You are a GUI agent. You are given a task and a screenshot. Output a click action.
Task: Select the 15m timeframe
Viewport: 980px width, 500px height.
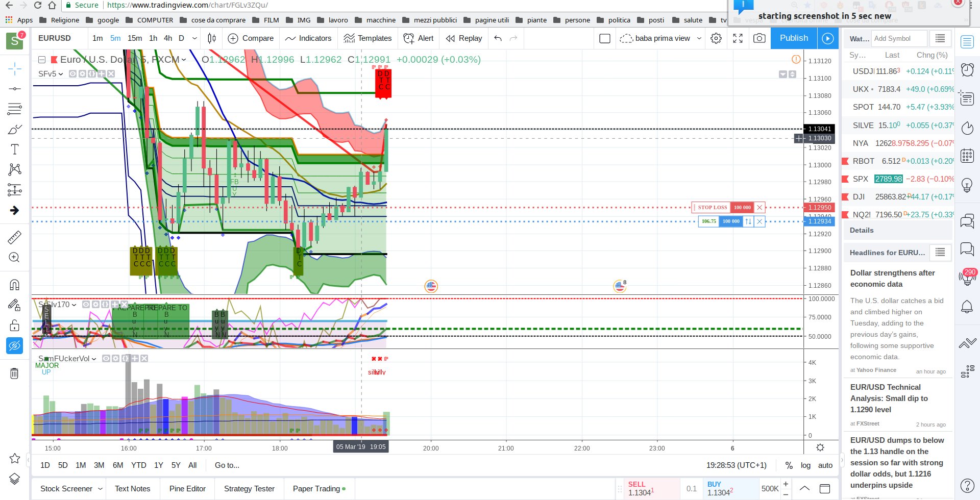coord(135,38)
